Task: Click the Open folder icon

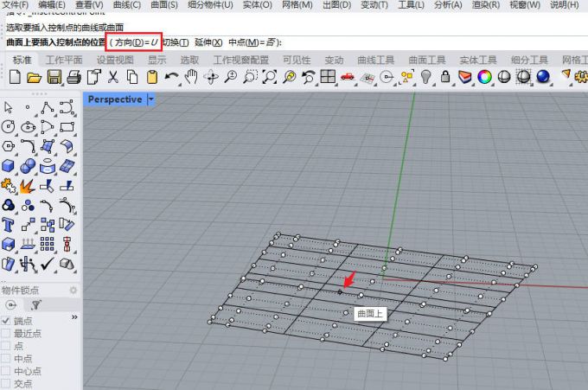Action: click(x=35, y=77)
